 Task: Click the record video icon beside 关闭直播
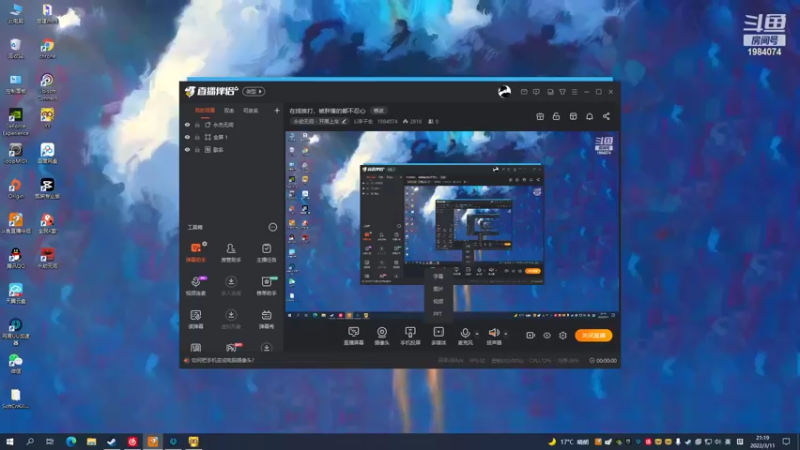(x=531, y=335)
